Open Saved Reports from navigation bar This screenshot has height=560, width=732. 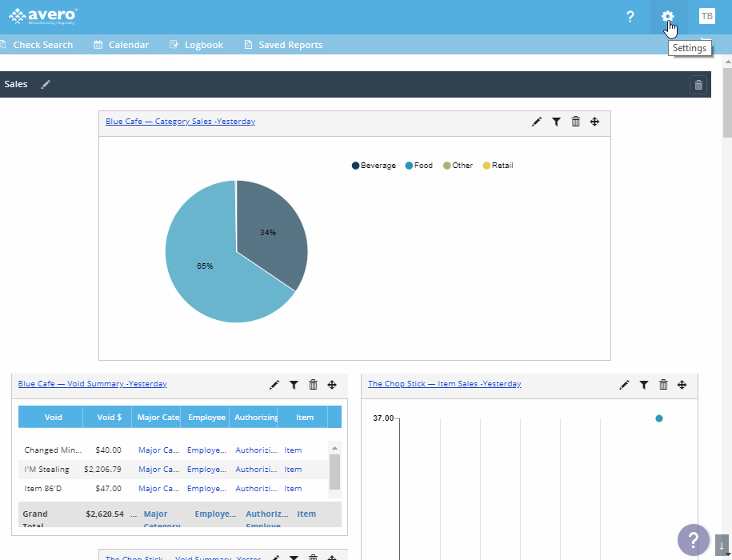pyautogui.click(x=283, y=45)
